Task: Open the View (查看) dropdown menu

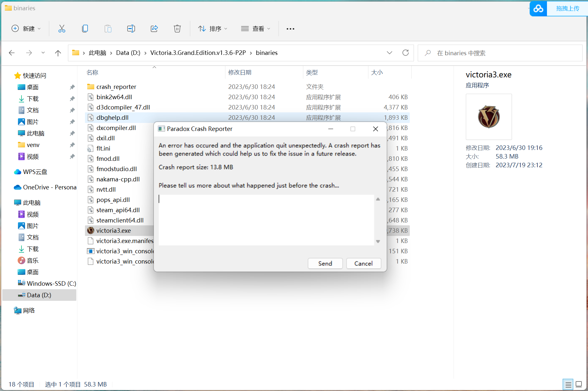Action: point(256,29)
